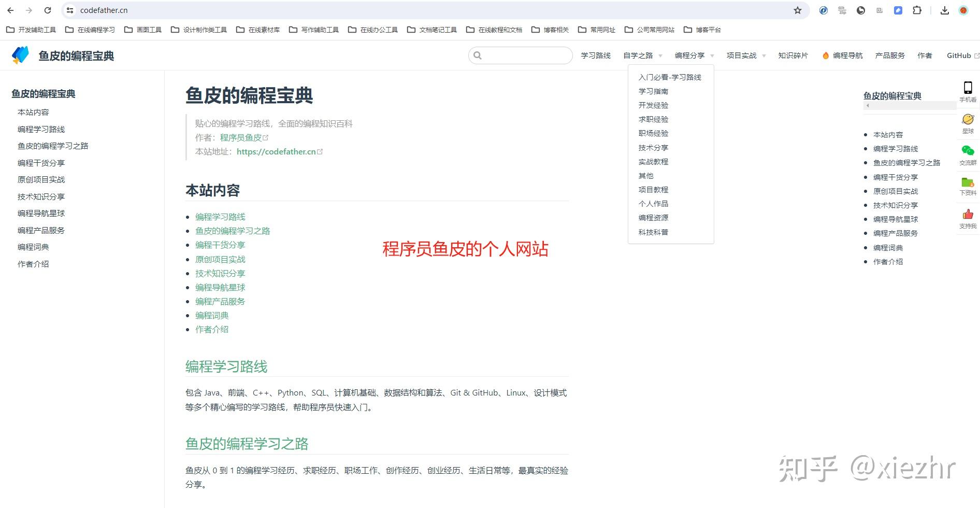Bookmark this page with the star icon
The image size is (980, 508).
coord(798,10)
